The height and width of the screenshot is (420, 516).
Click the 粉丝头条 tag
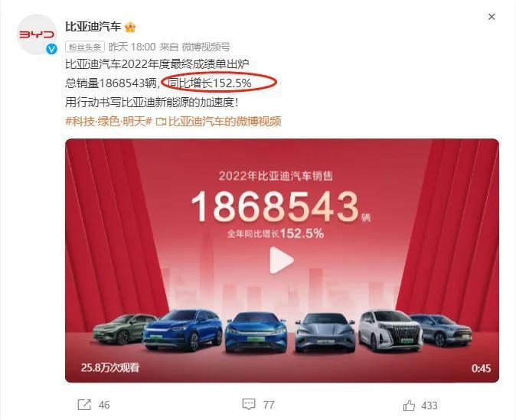coord(85,47)
